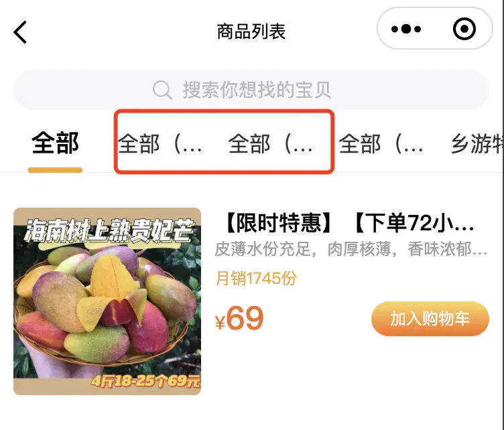Image resolution: width=504 pixels, height=430 pixels.
Task: Tap the ¥69 price label
Action: (x=239, y=318)
